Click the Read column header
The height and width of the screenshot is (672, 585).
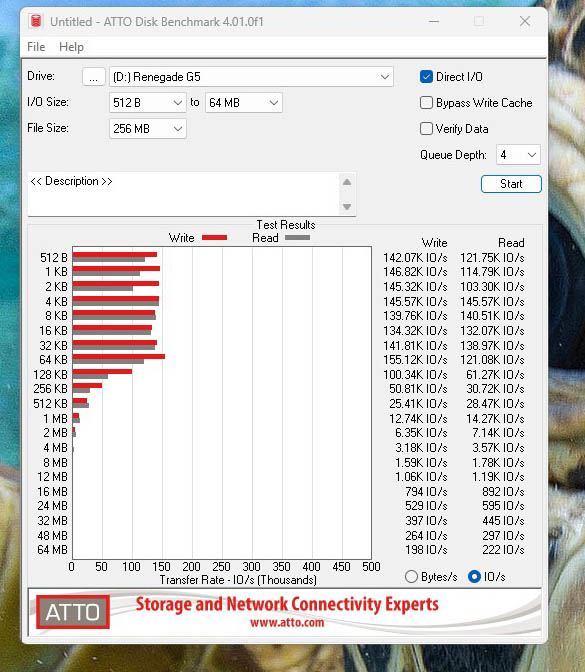[x=511, y=243]
